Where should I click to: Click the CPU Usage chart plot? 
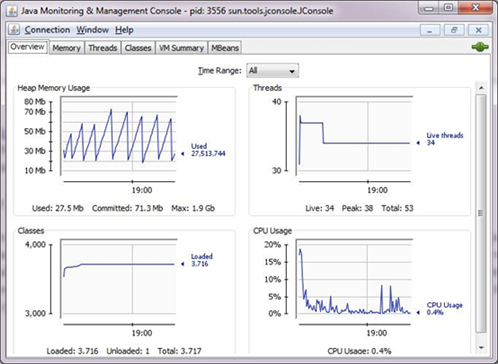click(354, 278)
